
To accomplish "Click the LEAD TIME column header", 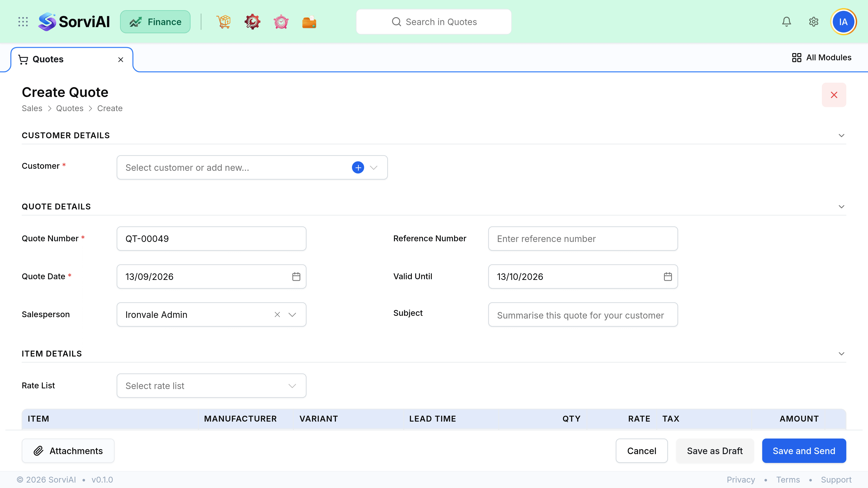I will (x=432, y=419).
